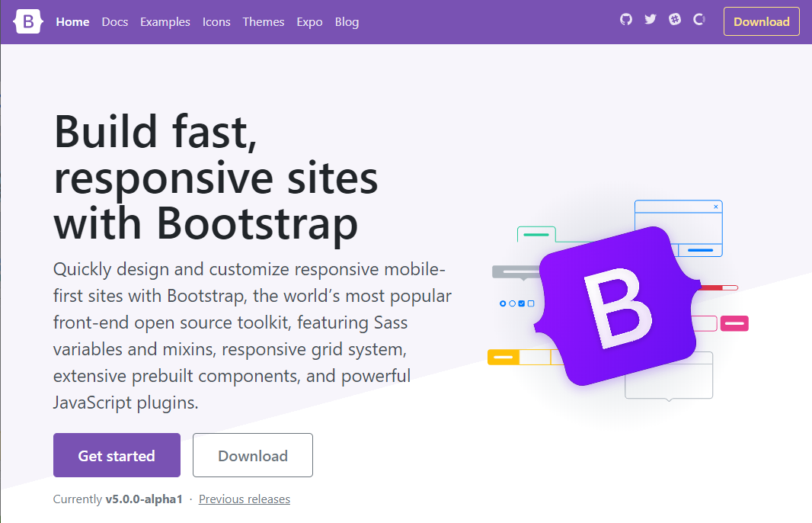
Task: Click the yellow-outlined Download button in navbar
Action: (761, 22)
